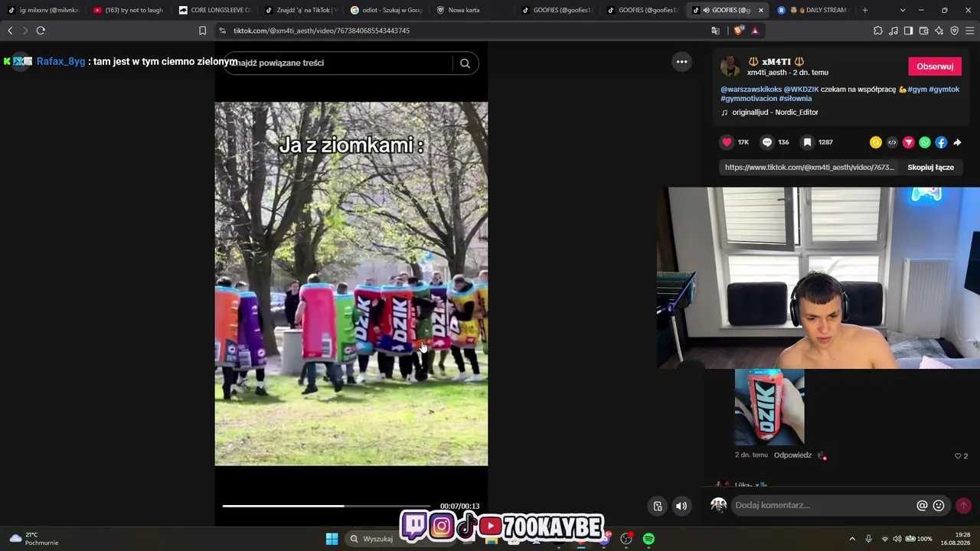Open the Leo AI sparkle icon
This screenshot has width=980, height=551.
click(x=939, y=31)
